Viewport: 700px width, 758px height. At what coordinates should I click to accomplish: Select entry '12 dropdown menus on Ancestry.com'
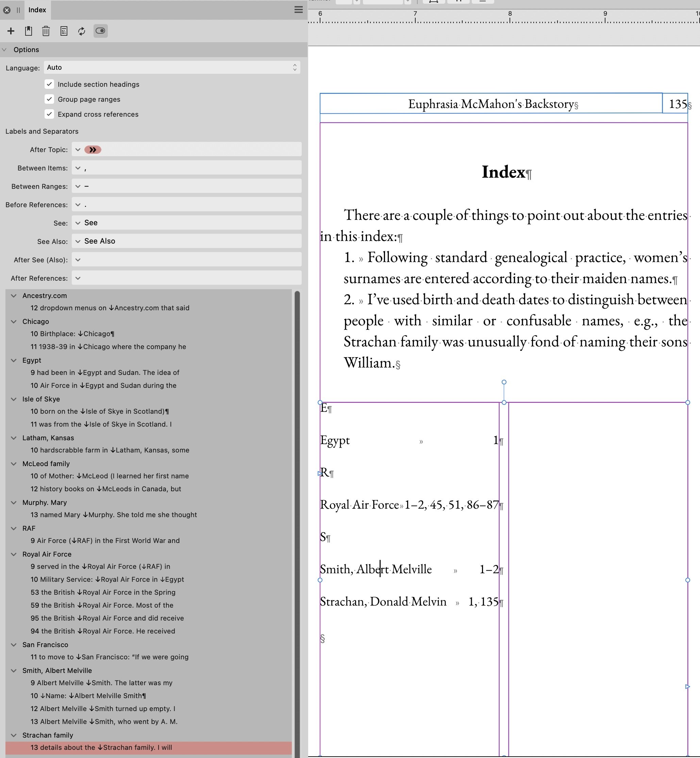(x=149, y=308)
